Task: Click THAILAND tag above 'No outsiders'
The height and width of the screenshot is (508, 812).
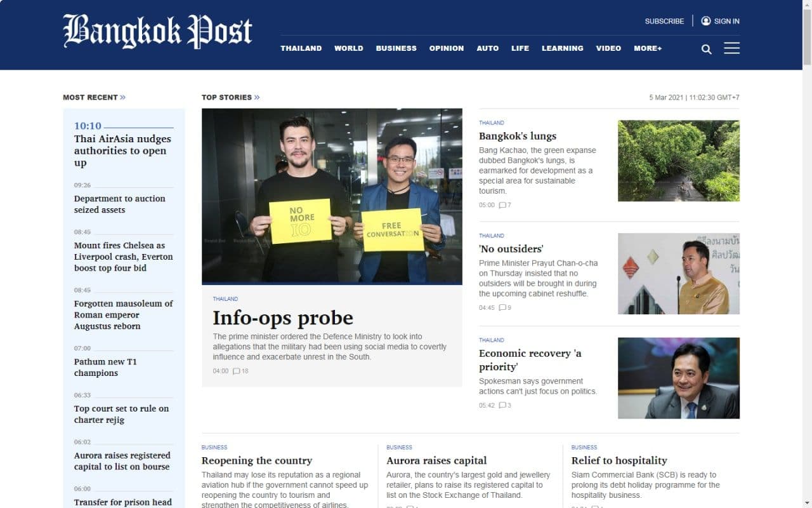Action: click(x=492, y=236)
